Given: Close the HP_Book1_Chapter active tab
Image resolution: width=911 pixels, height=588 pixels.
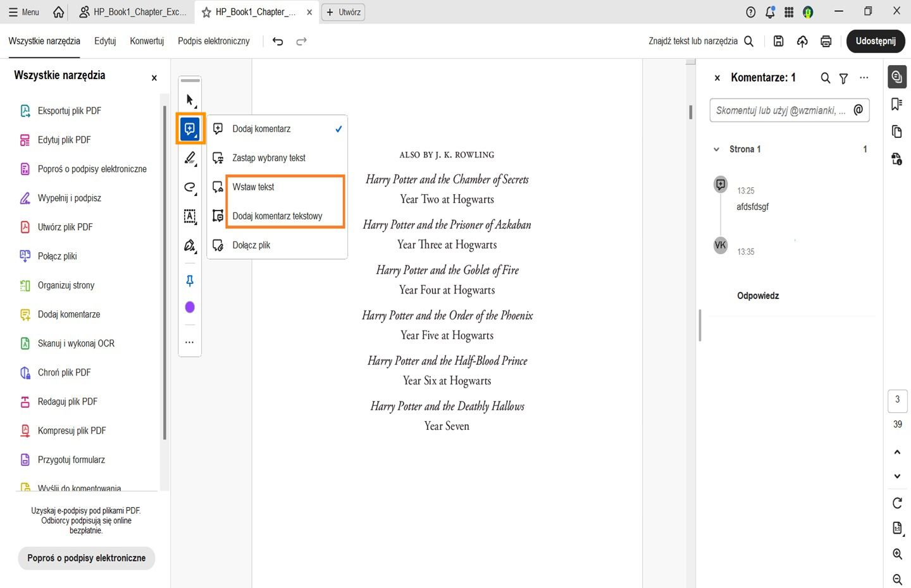Looking at the screenshot, I should tap(309, 12).
